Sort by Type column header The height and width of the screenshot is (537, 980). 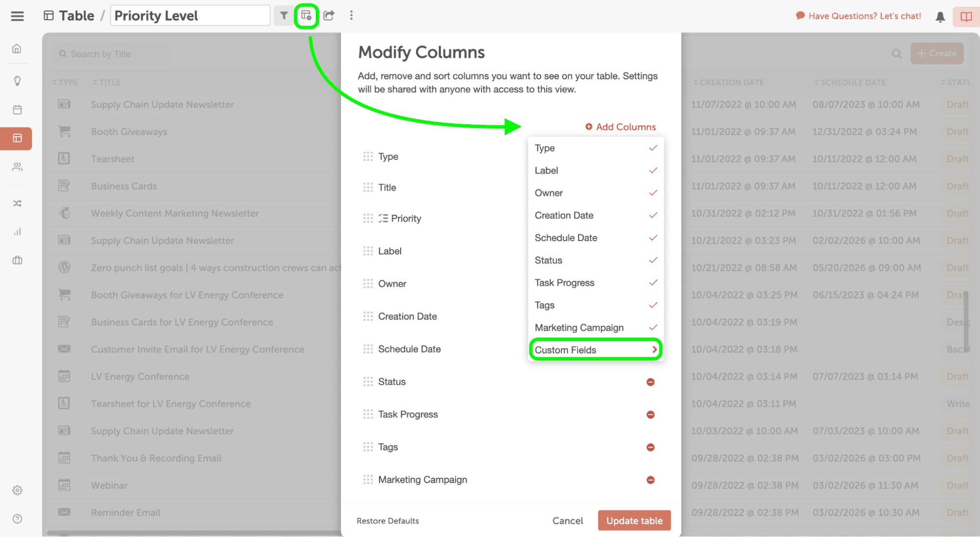65,82
